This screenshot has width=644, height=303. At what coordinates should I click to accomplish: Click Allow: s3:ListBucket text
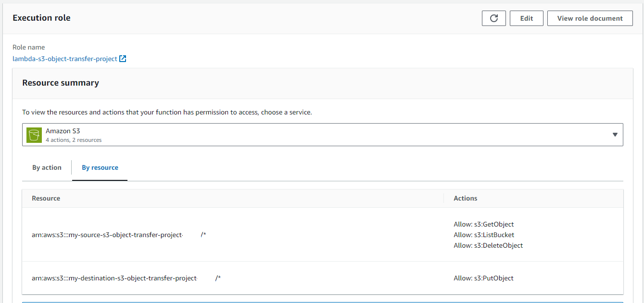tap(484, 235)
